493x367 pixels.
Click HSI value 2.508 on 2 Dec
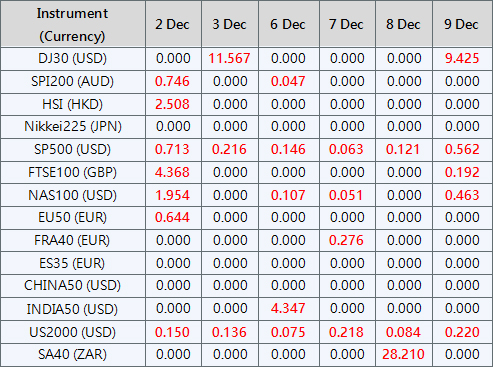(x=172, y=105)
